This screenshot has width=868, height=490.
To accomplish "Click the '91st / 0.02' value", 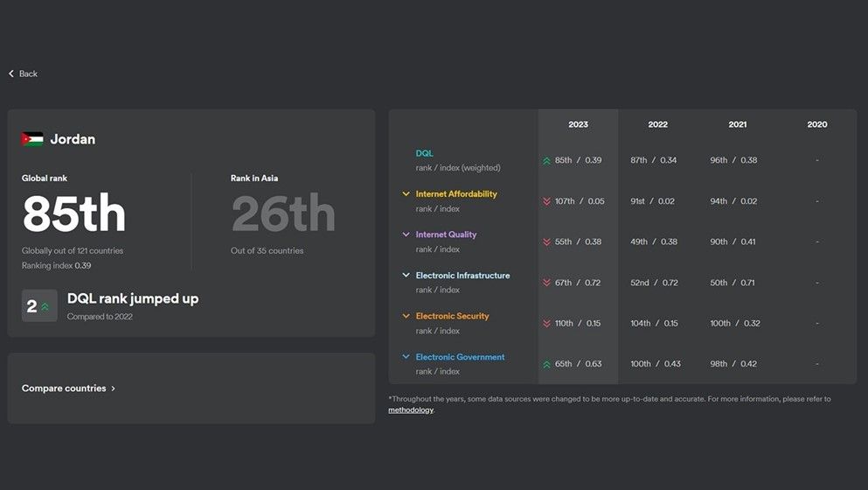I will click(x=652, y=201).
